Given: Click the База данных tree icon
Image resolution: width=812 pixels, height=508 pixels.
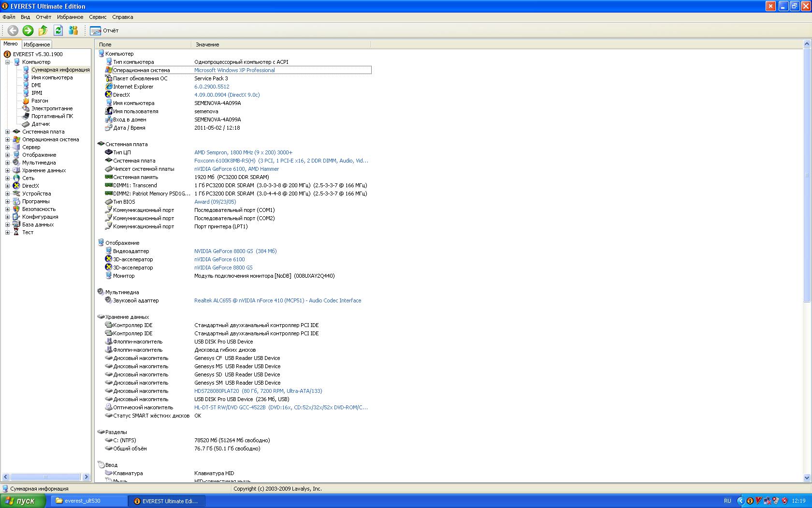Looking at the screenshot, I should pos(16,224).
